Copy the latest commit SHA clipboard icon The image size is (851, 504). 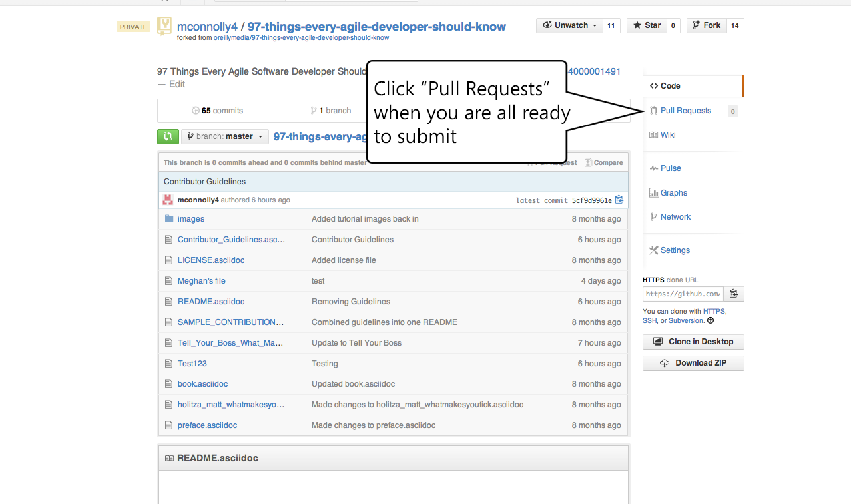[619, 200]
